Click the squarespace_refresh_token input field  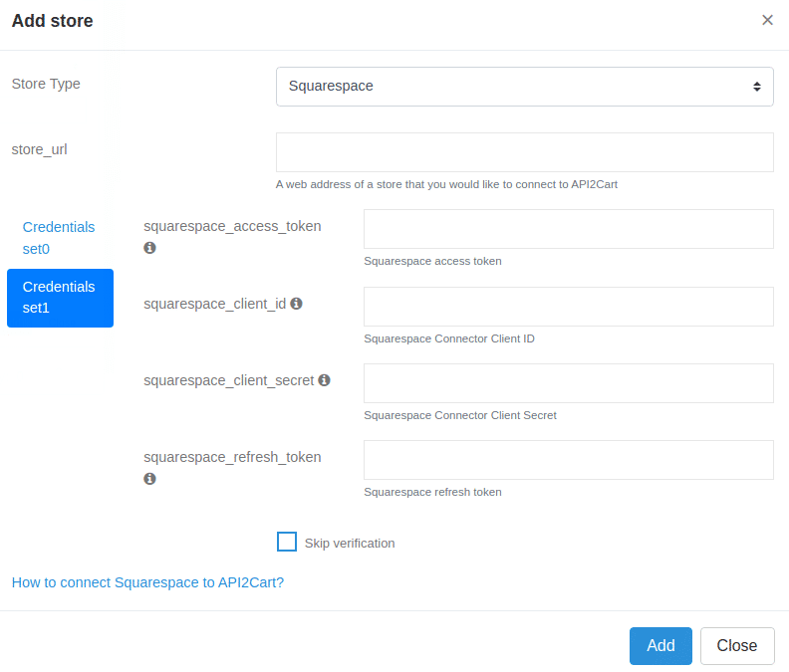click(x=568, y=460)
